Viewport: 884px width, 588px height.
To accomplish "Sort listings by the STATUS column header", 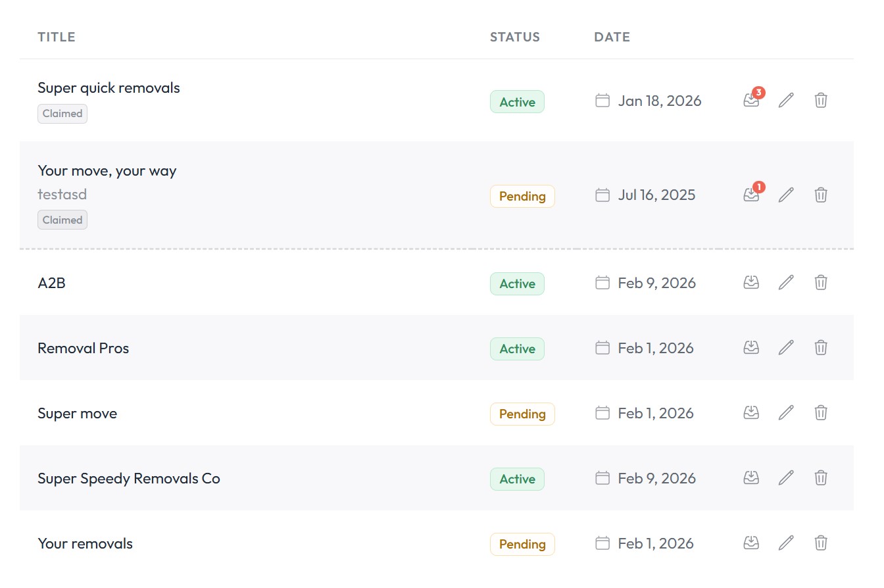I will [515, 37].
